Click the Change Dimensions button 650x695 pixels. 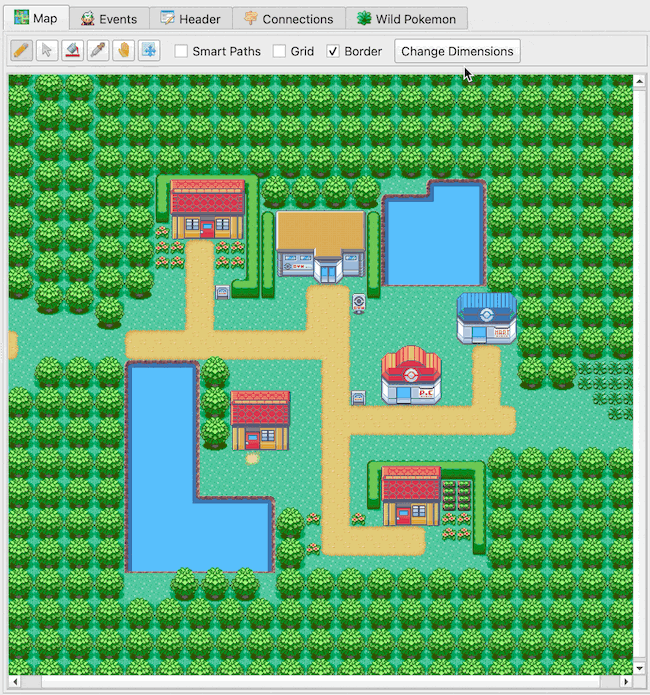[457, 51]
